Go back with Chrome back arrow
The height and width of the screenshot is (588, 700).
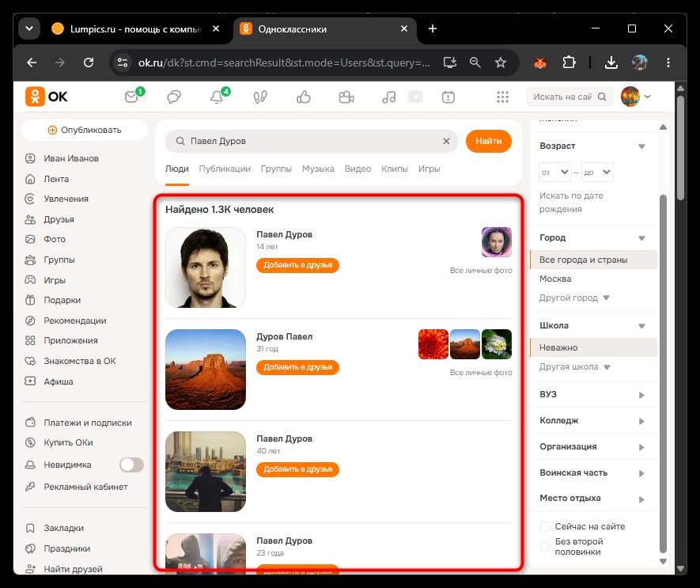[x=32, y=63]
